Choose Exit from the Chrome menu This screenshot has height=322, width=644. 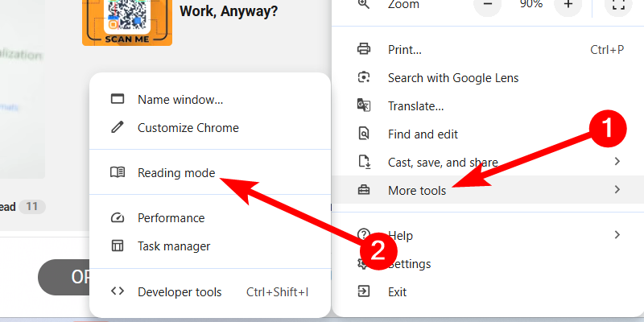tap(397, 291)
